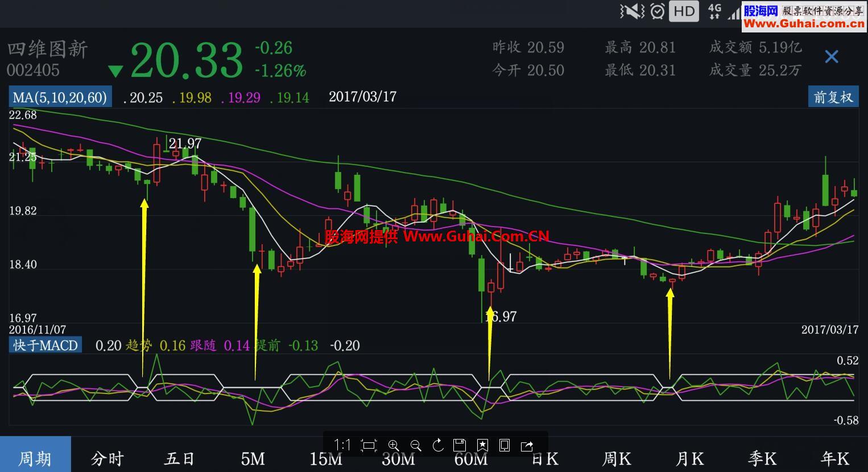Screen dimensions: 868x472
Task: Click the MA60 value 19.14
Action: pyautogui.click(x=293, y=98)
